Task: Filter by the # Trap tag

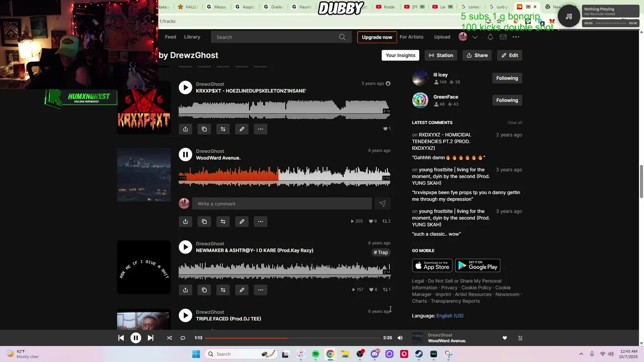Action: click(381, 252)
